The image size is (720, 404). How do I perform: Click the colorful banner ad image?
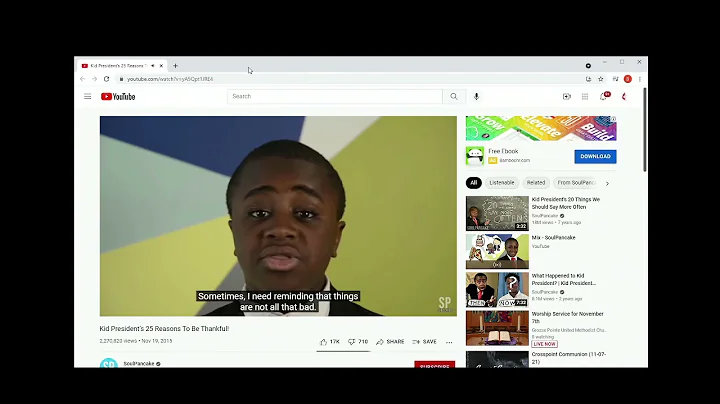(541, 128)
